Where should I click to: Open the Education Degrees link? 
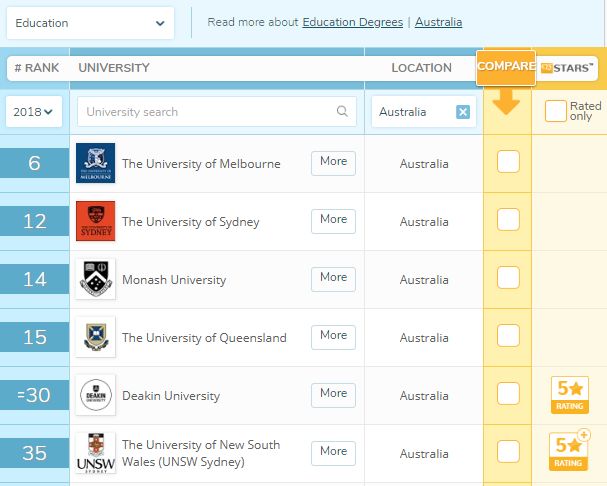tap(353, 22)
